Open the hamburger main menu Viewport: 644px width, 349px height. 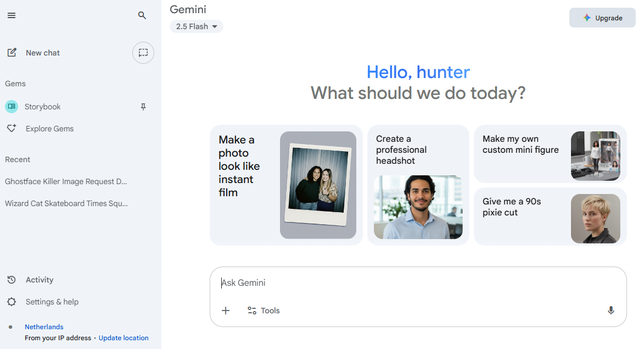click(12, 15)
